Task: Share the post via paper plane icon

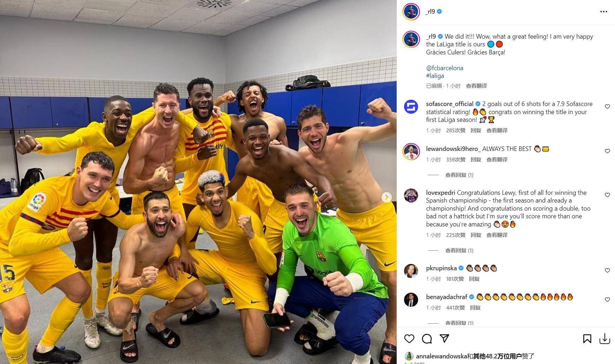Action: (x=444, y=338)
